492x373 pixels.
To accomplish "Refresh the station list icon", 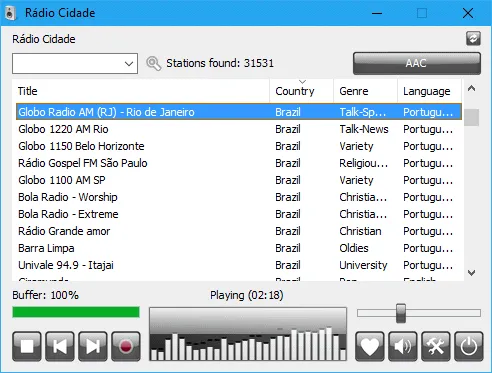I will point(473,39).
